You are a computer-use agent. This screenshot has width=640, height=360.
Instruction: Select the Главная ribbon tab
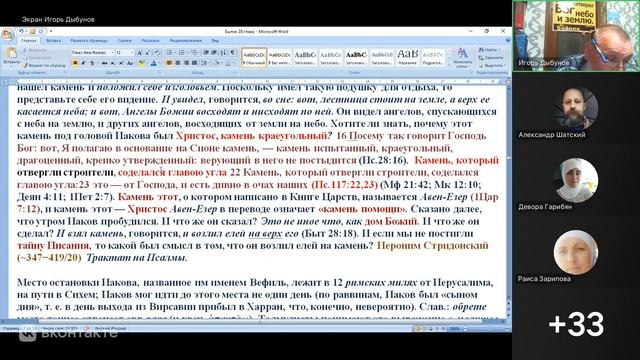tap(29, 40)
